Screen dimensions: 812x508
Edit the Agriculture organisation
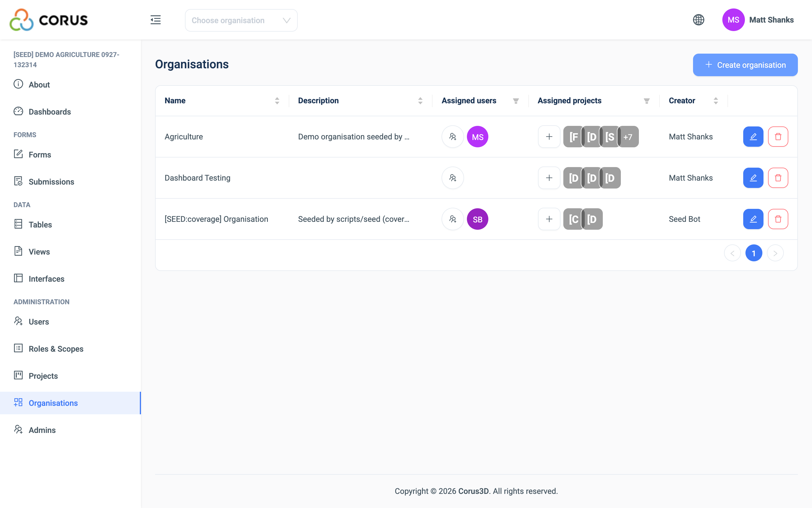[753, 137]
